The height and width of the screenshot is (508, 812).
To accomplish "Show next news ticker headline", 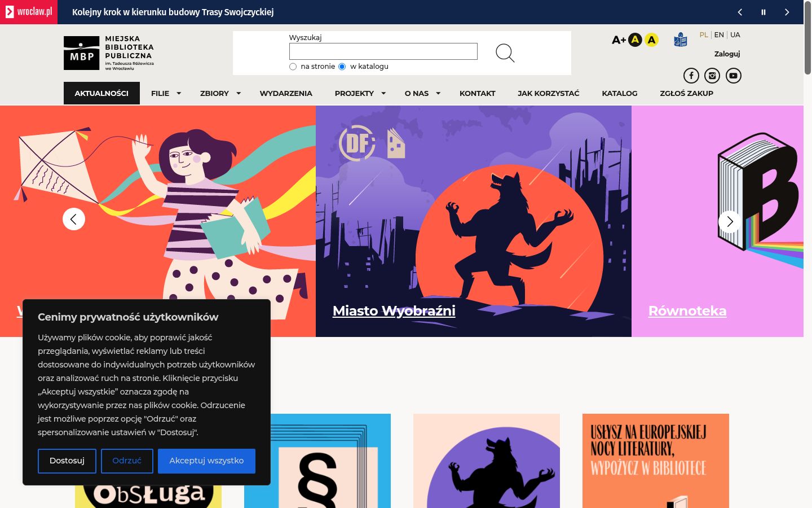I will click(x=787, y=12).
